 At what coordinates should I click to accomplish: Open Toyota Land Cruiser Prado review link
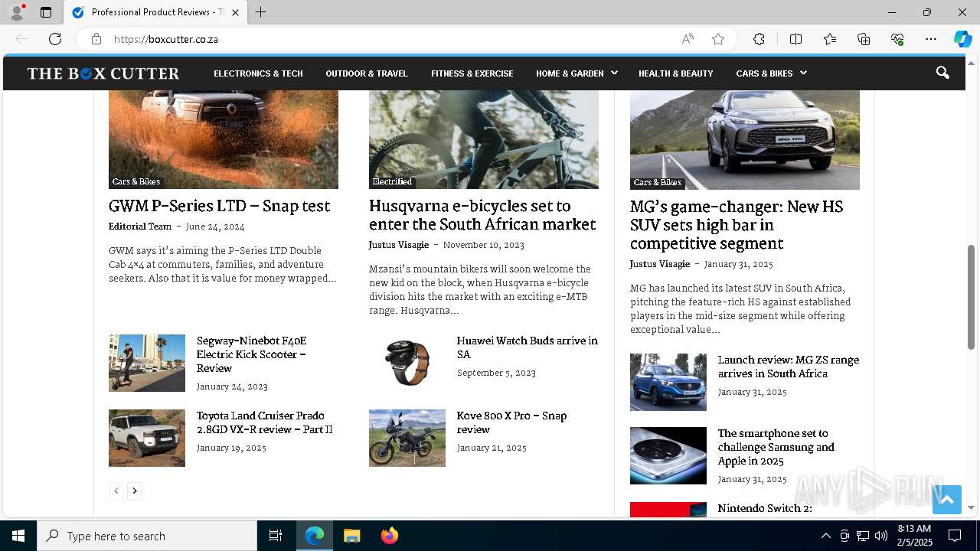[x=265, y=422]
